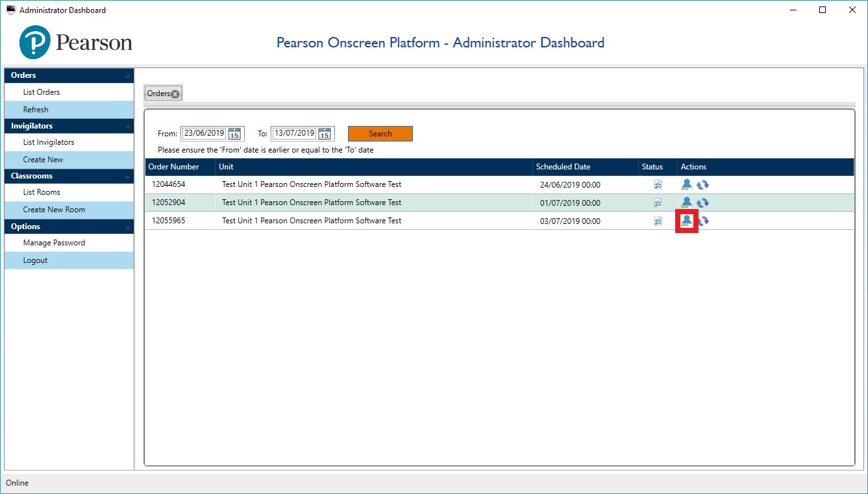
Task: Click Logout in the Options section
Action: pyautogui.click(x=35, y=260)
